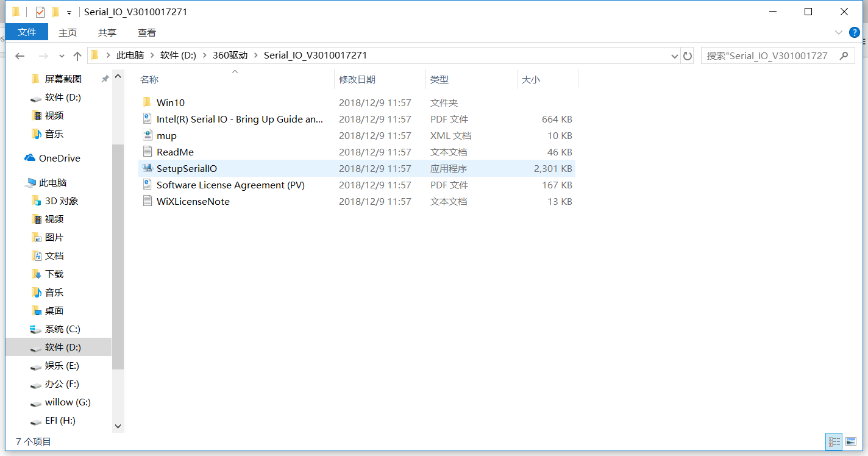
Task: Open the Win10 folder icon
Action: 147,102
